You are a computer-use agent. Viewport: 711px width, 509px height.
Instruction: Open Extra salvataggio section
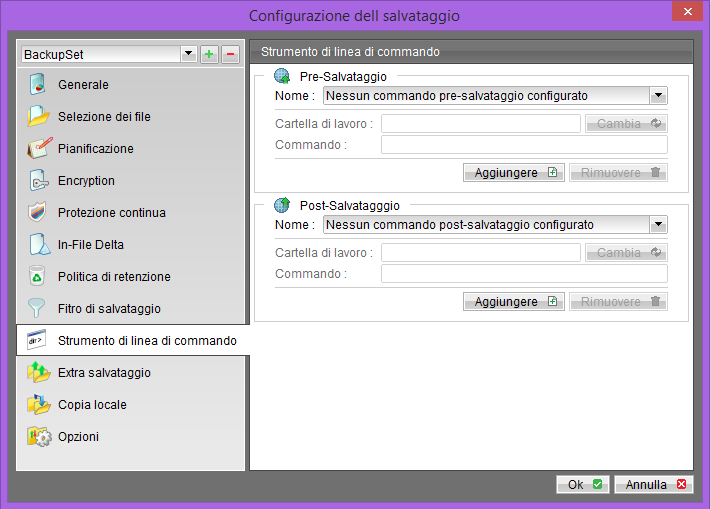[131, 372]
